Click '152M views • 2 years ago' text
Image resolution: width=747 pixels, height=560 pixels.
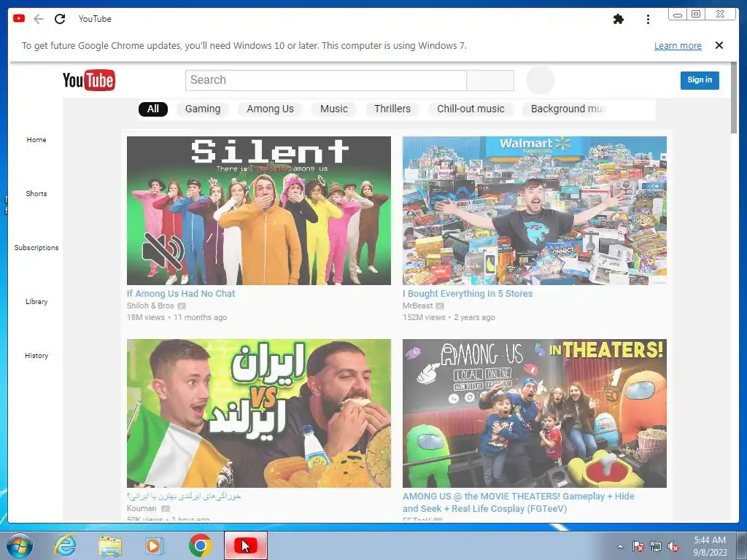coord(449,317)
